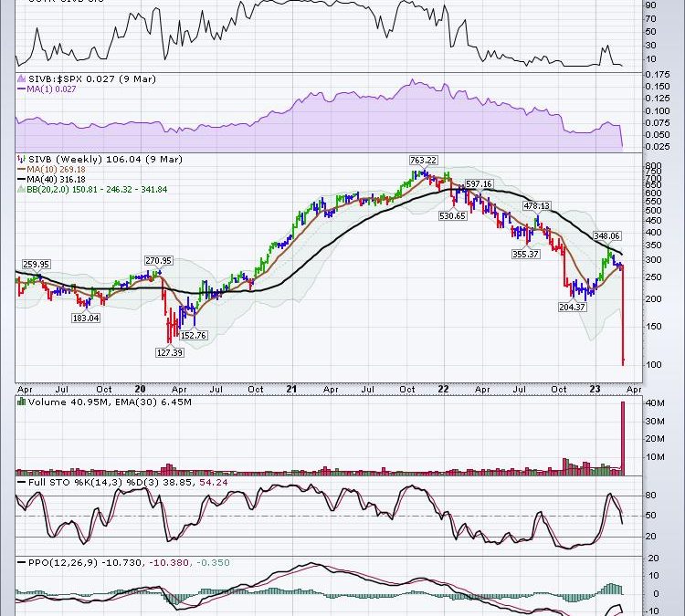Click the 0.175 ratio axis label

(658, 74)
